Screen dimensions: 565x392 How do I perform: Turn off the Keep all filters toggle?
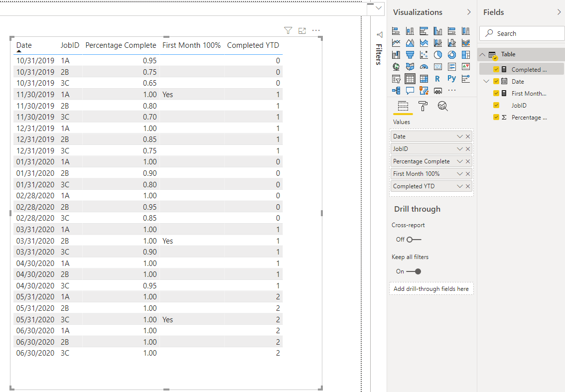(x=414, y=271)
